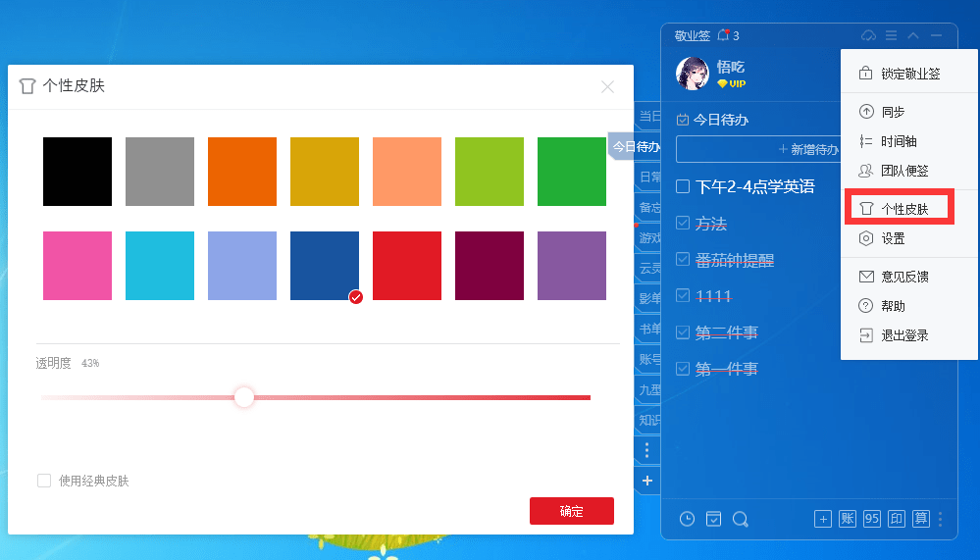Click the exit icon beside 退出登录
Image resolution: width=980 pixels, height=560 pixels.
coord(865,335)
